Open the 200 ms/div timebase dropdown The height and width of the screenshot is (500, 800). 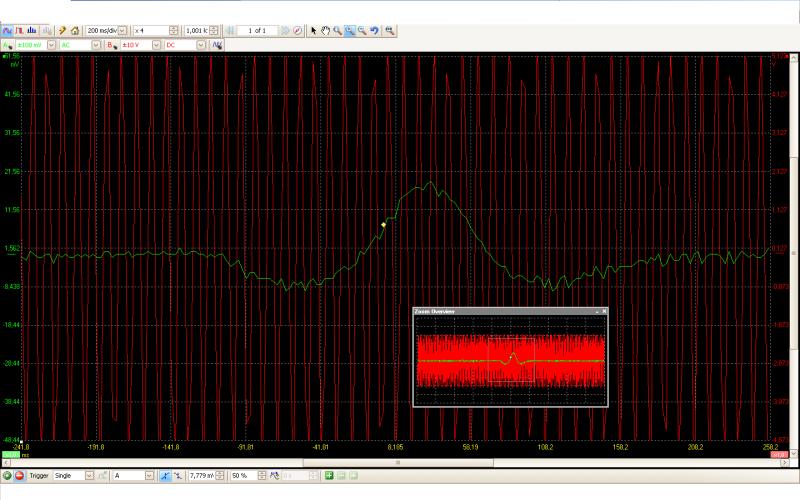click(123, 31)
